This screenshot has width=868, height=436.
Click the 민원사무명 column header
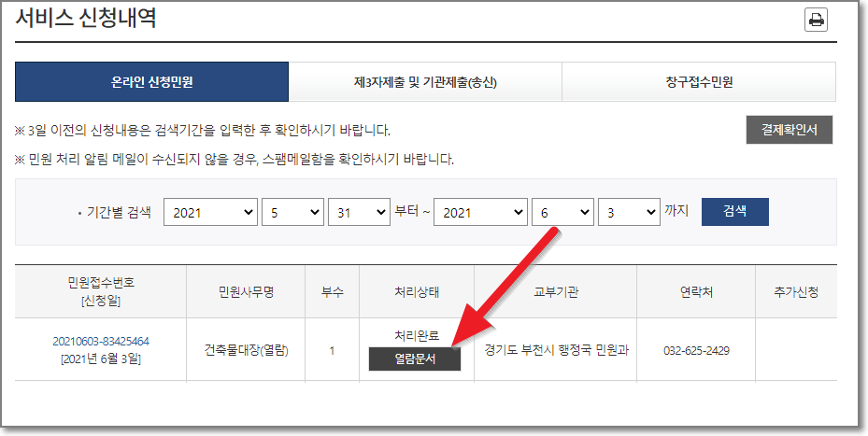click(x=246, y=292)
